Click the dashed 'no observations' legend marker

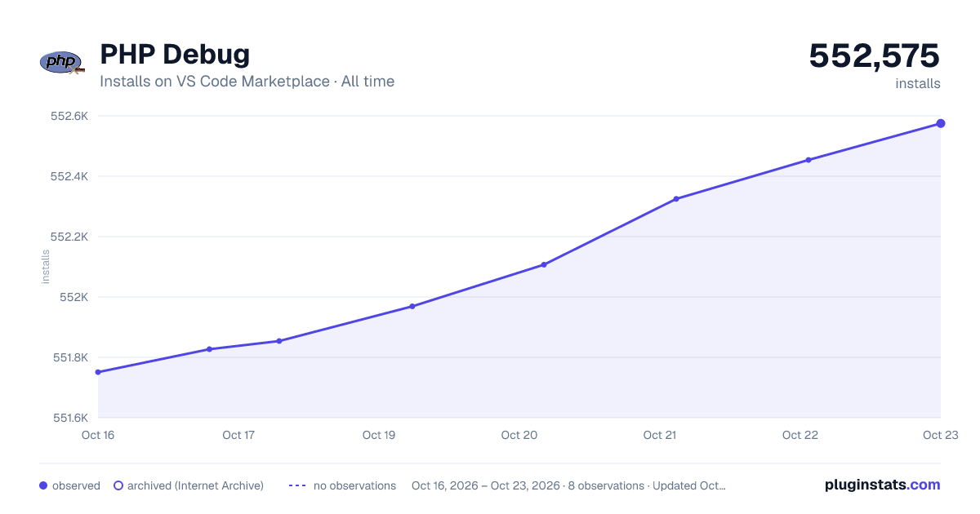(x=297, y=485)
